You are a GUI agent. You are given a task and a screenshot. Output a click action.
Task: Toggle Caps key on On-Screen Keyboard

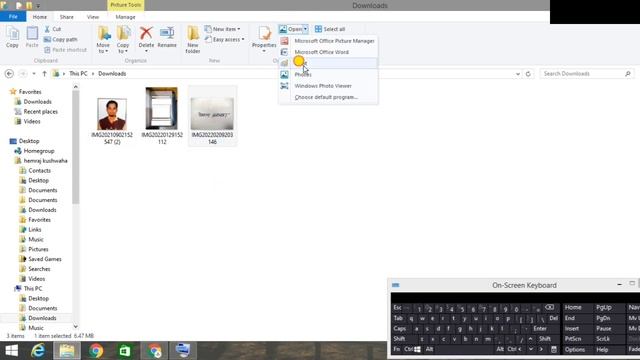pos(400,329)
